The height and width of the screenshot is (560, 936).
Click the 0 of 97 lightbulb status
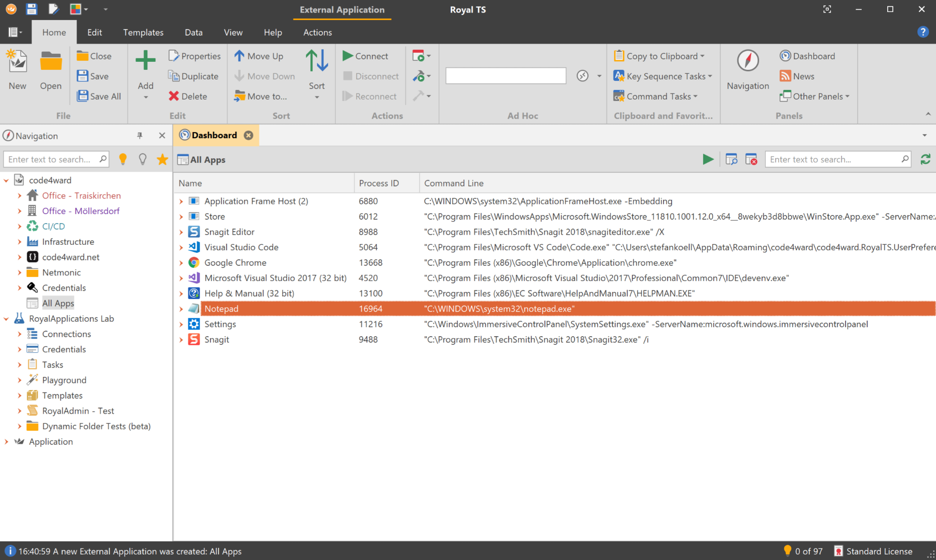point(803,551)
